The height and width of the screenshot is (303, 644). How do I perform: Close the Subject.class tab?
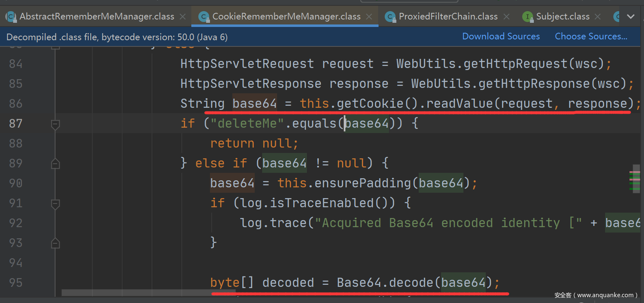[598, 17]
